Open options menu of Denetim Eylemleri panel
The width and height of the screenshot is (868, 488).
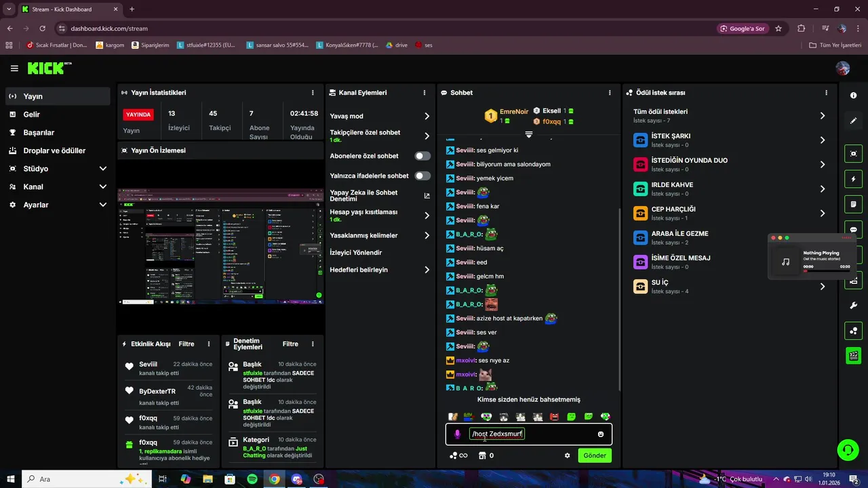pyautogui.click(x=313, y=344)
